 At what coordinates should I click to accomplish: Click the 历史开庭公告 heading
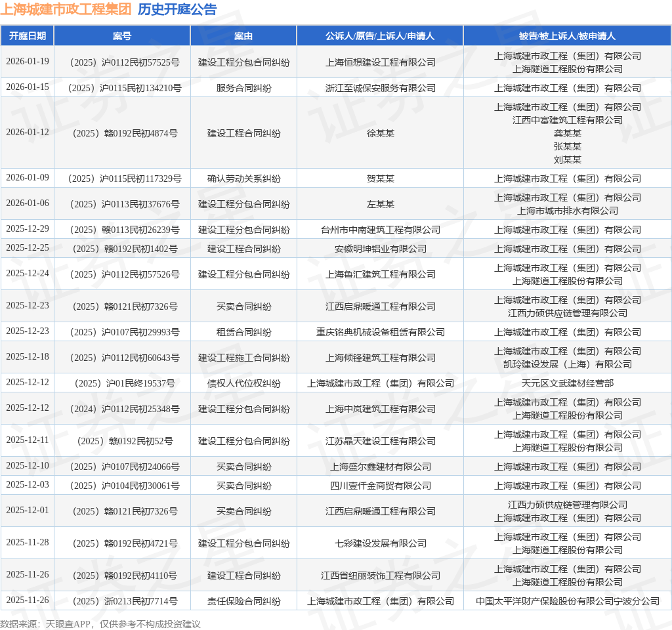[x=177, y=9]
